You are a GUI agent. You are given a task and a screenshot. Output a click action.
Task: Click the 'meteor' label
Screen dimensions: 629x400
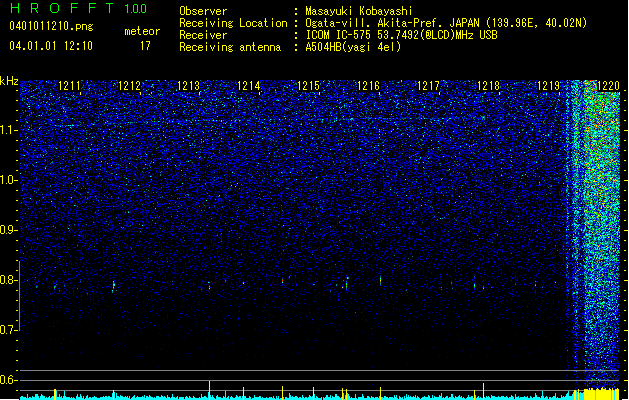(142, 31)
